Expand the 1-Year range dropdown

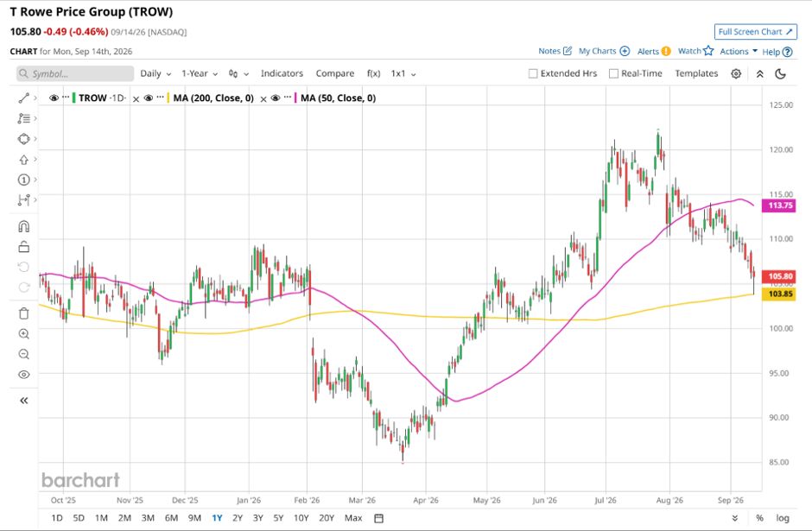(x=200, y=73)
